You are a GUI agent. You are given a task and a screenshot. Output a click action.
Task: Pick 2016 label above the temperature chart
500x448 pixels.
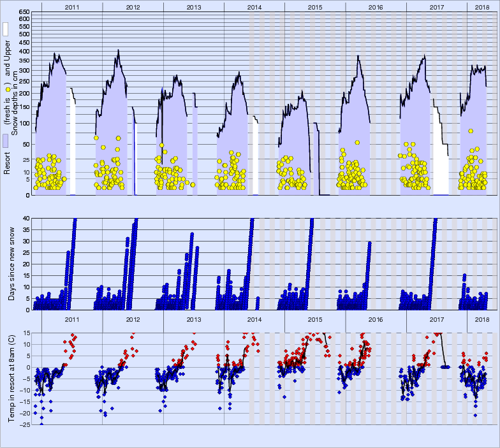[376, 319]
